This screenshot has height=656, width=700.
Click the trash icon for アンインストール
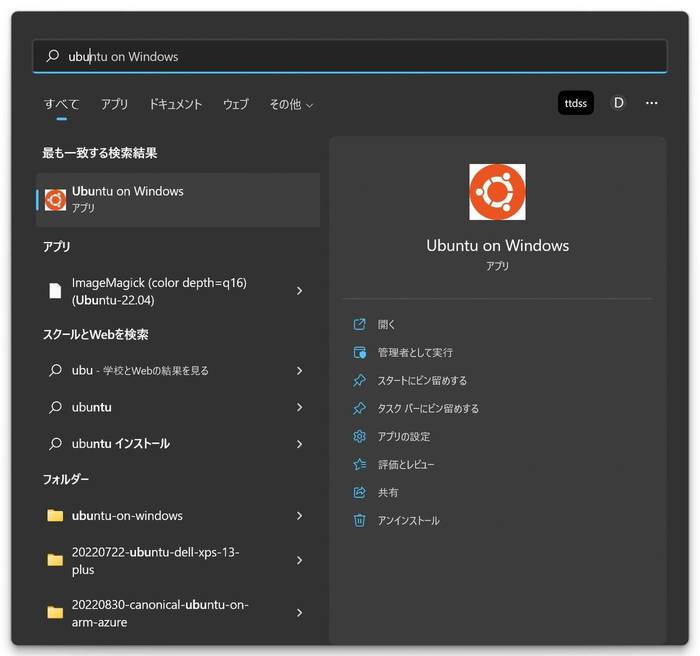tap(359, 520)
